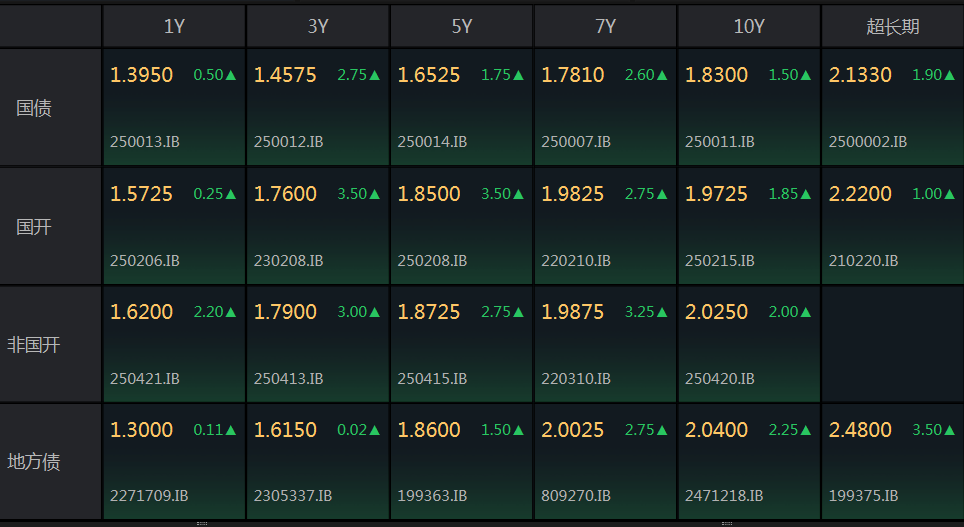Click the up arrow beside 0.11 change
This screenshot has width=964, height=527.
(x=231, y=430)
